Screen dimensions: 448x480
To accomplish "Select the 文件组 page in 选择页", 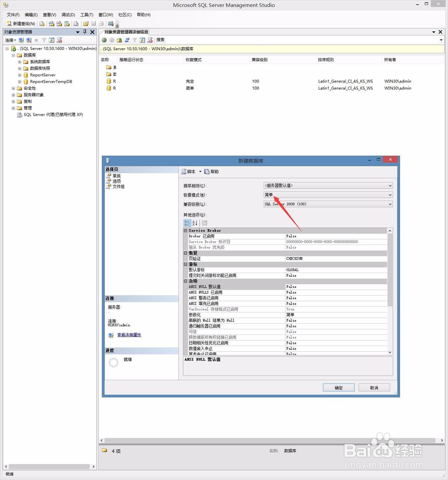I will [x=118, y=186].
